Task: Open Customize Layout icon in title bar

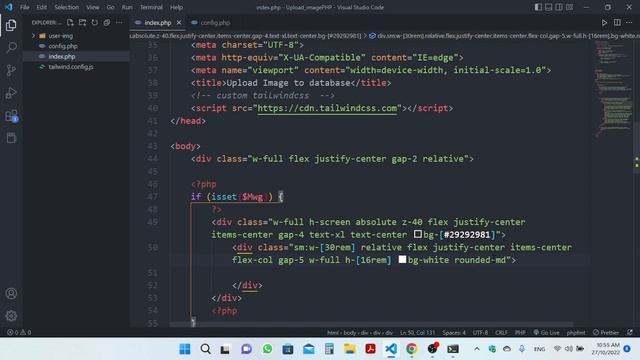Action: click(569, 7)
